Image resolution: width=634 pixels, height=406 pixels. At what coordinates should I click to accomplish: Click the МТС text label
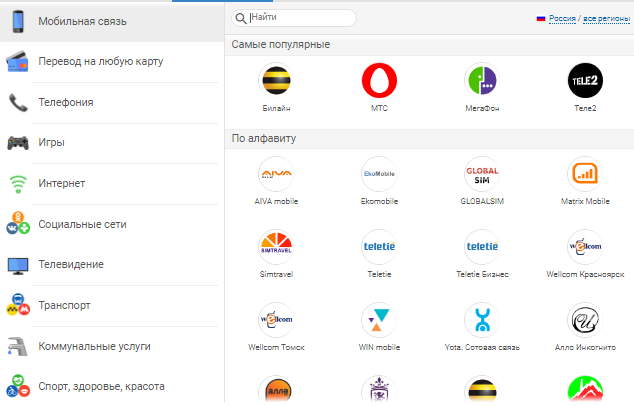379,108
